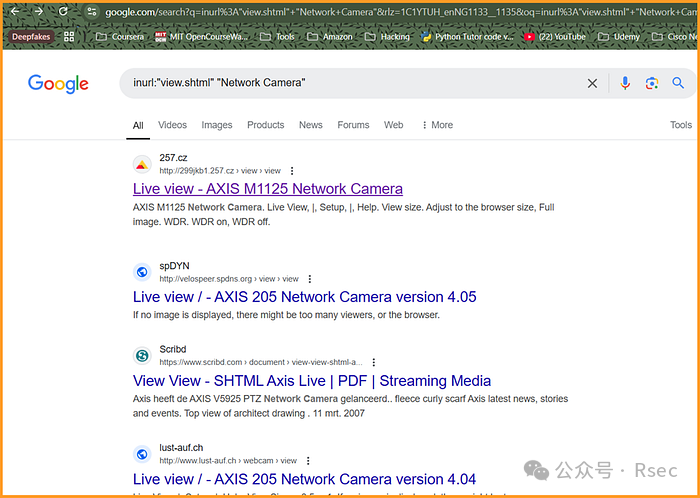Open the Tools bookmark folder
The width and height of the screenshot is (700, 498).
(x=277, y=37)
